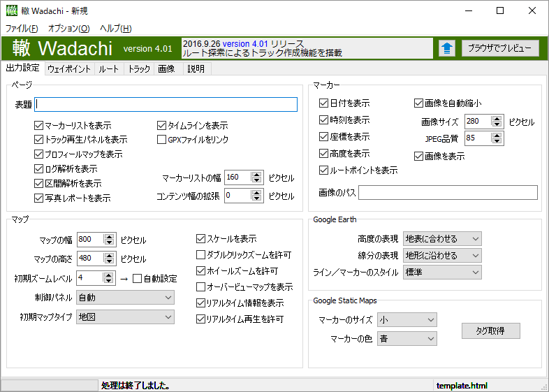Uncheck 画像を自動縮小 checkbox
Viewport: 549px width, 392px height.
418,103
